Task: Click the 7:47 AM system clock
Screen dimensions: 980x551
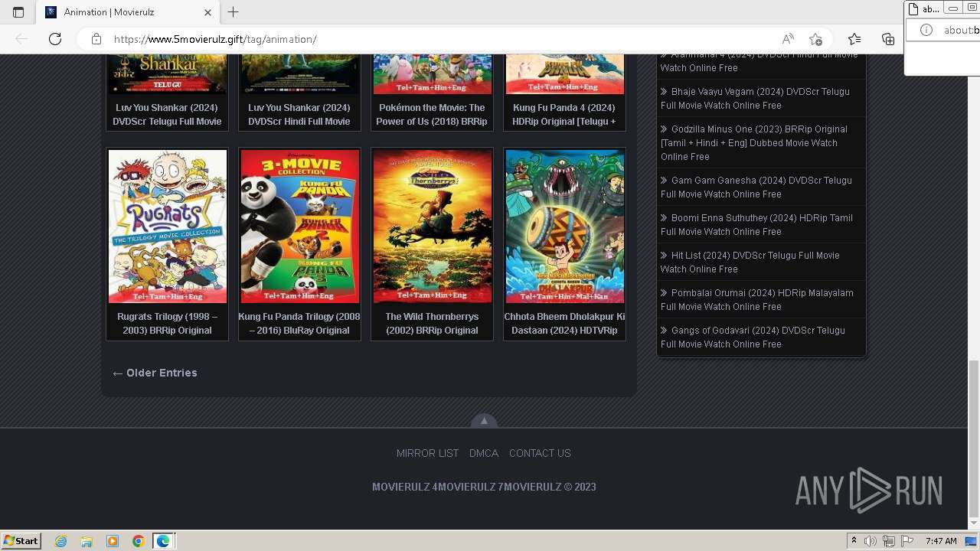Action: [x=941, y=541]
